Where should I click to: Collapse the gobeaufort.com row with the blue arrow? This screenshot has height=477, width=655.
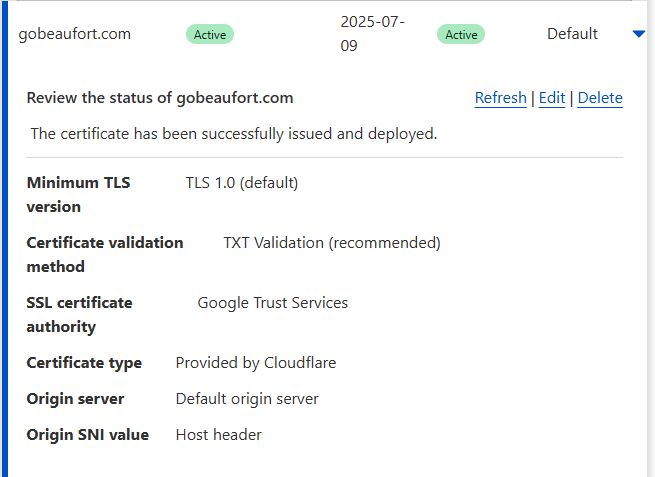(639, 34)
